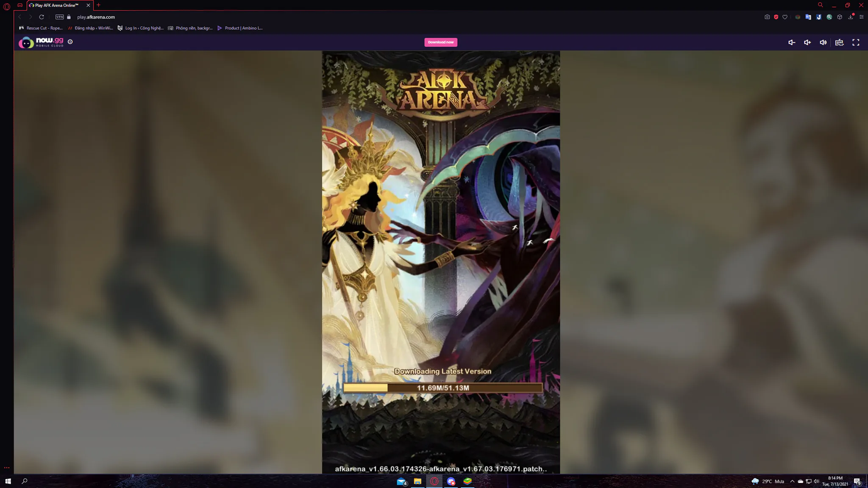Open the Rescue Cut - Rope bookmark
868x488 pixels.
tap(41, 28)
